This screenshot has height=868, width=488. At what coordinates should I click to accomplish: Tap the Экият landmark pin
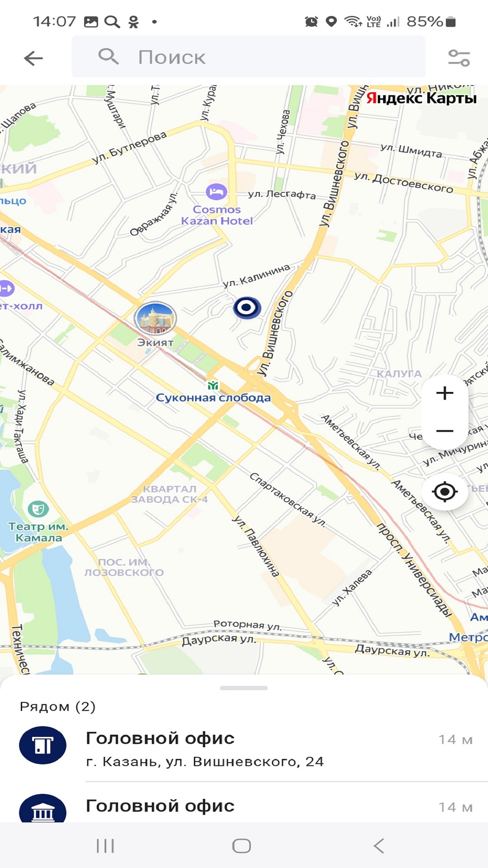(155, 318)
